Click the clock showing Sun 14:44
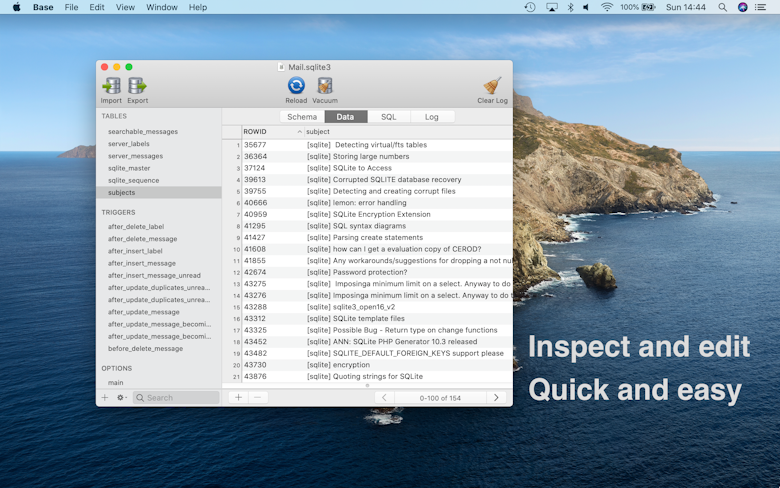780x488 pixels. click(685, 7)
